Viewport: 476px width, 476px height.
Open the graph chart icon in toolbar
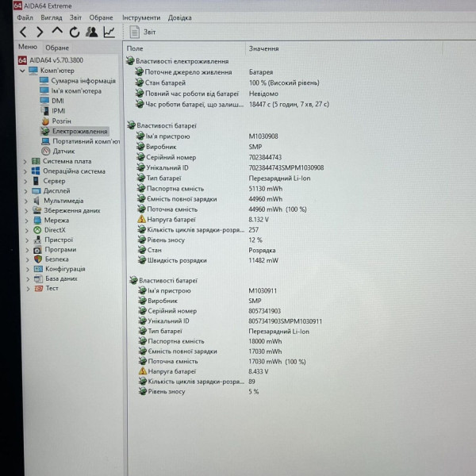pyautogui.click(x=109, y=32)
